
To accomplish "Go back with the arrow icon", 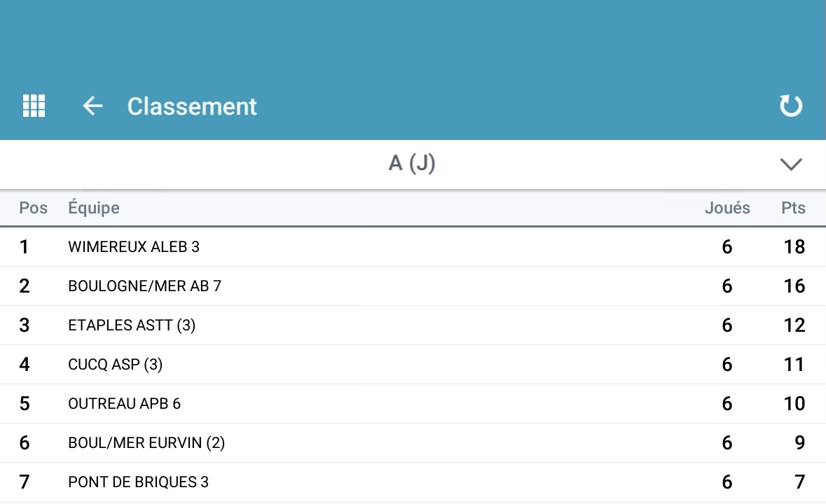I will coord(92,106).
